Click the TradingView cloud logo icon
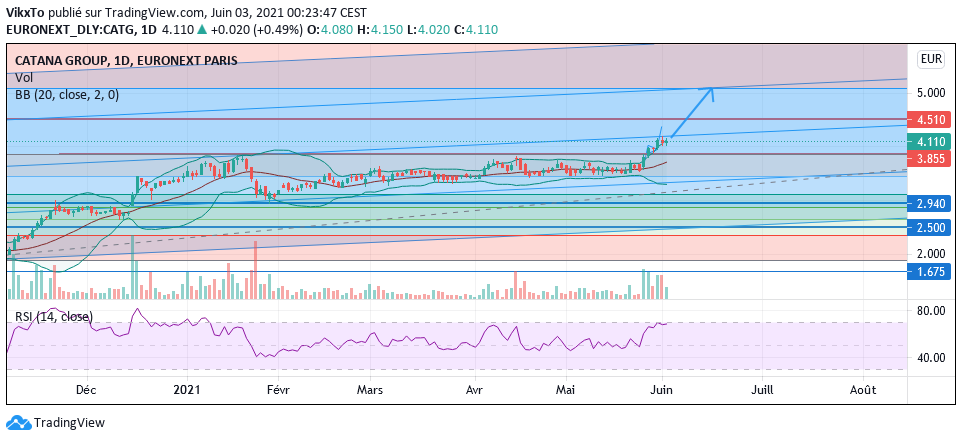Viewport: 962px width, 441px height. coord(18,423)
